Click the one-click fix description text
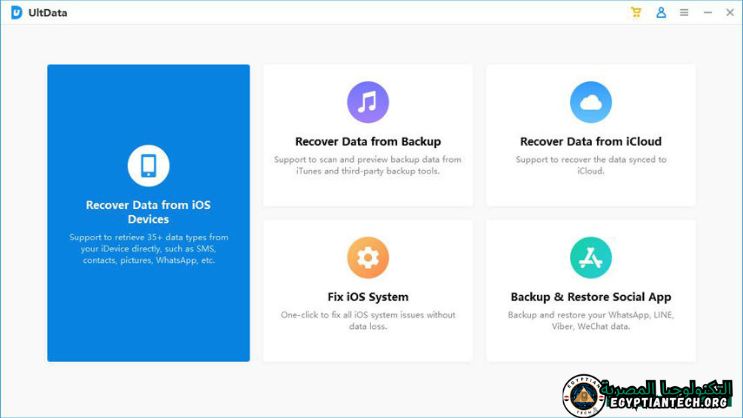This screenshot has width=743, height=418. point(368,320)
